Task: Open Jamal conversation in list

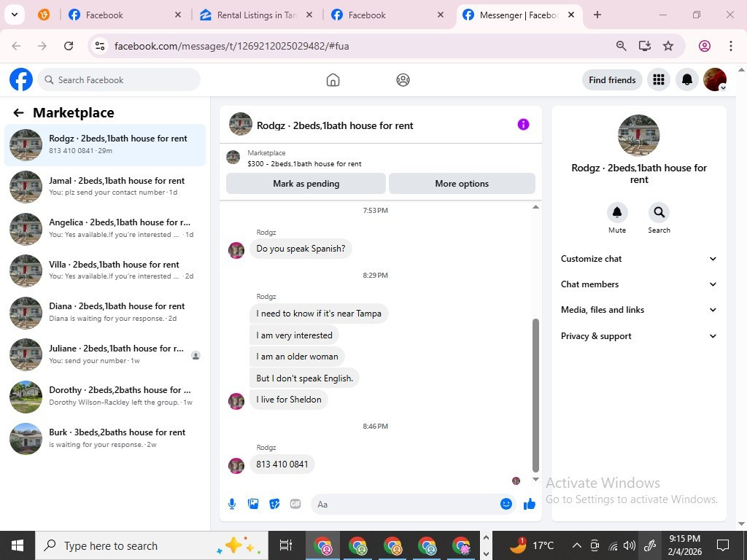Action: tap(105, 187)
